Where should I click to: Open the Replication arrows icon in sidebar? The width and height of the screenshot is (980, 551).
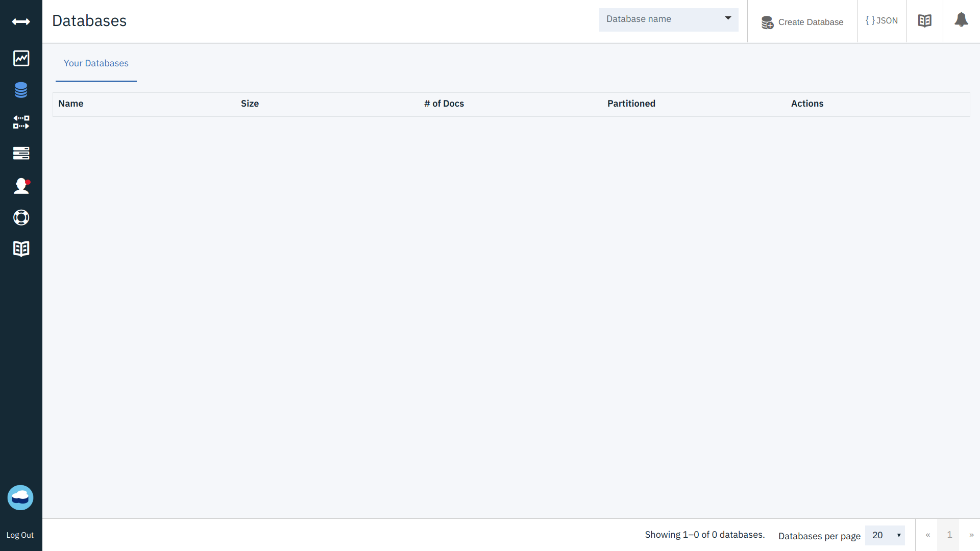pyautogui.click(x=21, y=122)
